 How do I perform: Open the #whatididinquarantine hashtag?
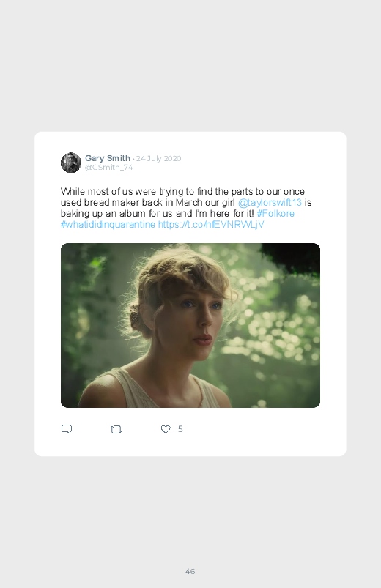point(108,224)
